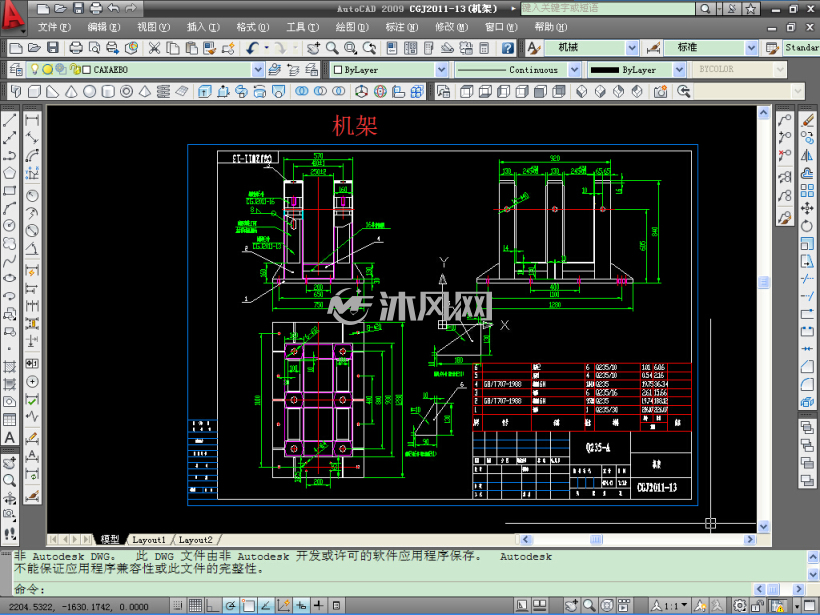Click the annotation scale 1:1 button

pos(669,606)
